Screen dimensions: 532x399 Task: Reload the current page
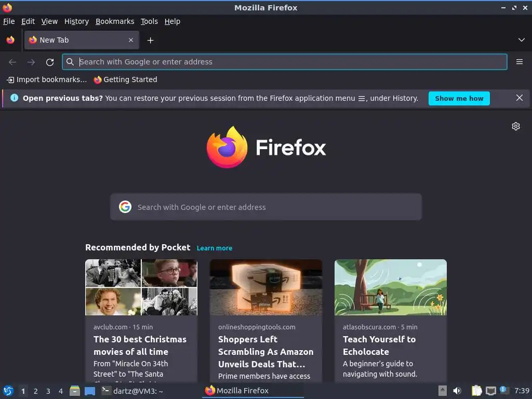(x=50, y=62)
